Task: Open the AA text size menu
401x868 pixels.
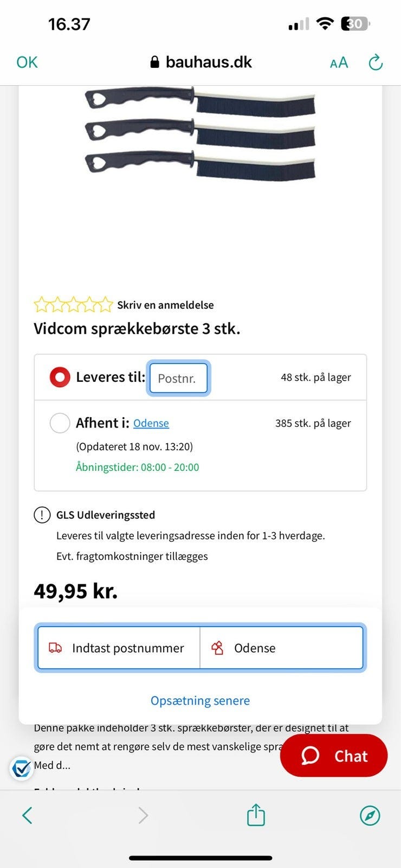Action: pos(339,63)
